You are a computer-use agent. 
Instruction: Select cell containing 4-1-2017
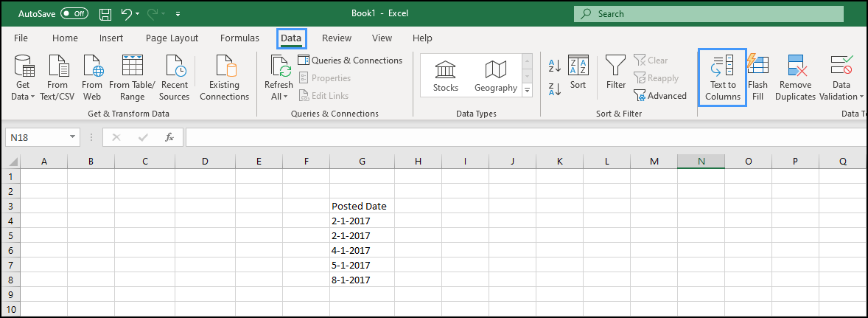coord(362,250)
